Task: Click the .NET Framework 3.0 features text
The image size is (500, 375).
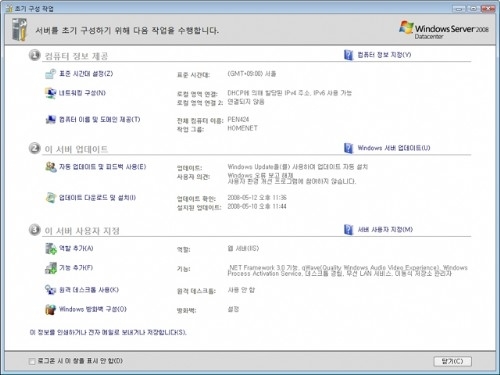Action: pyautogui.click(x=348, y=271)
